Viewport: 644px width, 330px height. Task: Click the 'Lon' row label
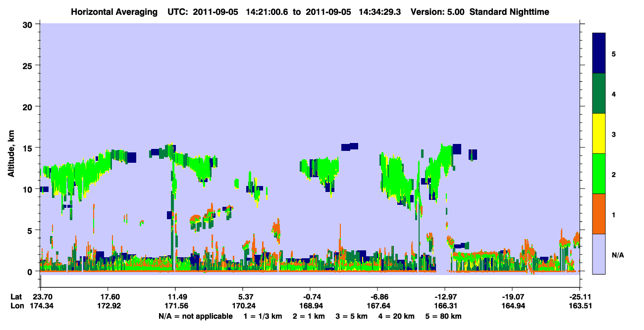(17, 306)
